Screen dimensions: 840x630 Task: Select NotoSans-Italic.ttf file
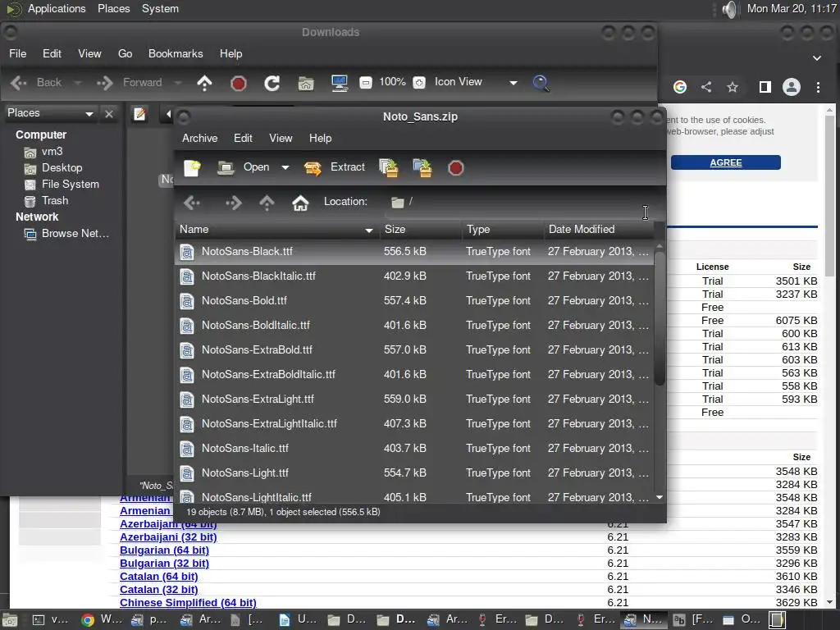(x=414, y=449)
